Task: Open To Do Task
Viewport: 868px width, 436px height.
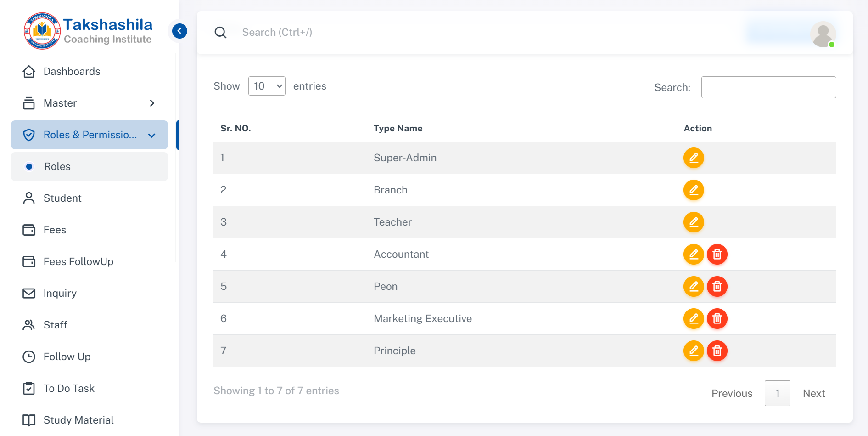Action: pyautogui.click(x=90, y=389)
